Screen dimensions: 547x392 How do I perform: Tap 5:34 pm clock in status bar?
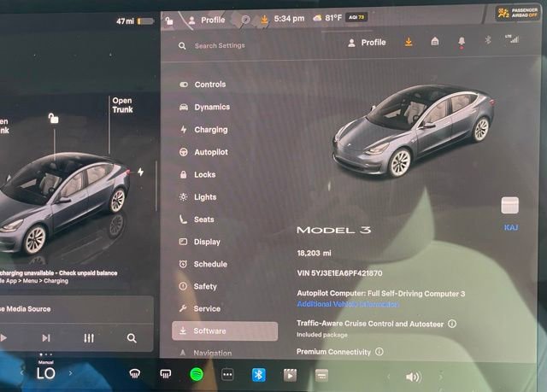(x=289, y=19)
